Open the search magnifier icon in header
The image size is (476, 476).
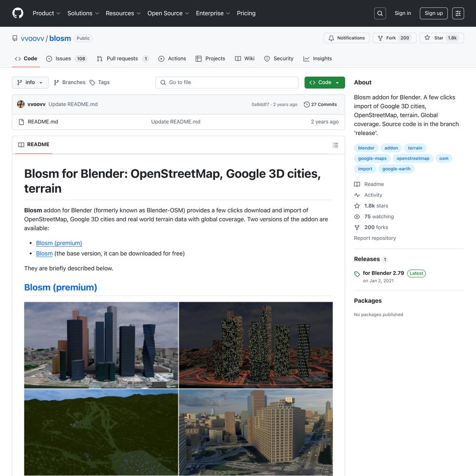point(380,13)
